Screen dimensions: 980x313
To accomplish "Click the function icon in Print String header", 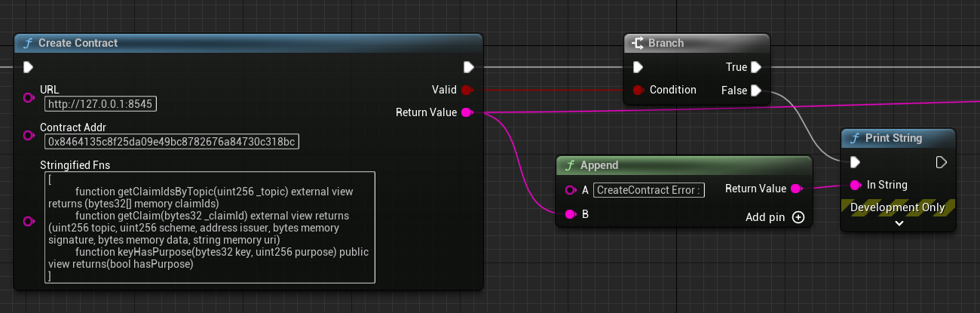I will [854, 139].
